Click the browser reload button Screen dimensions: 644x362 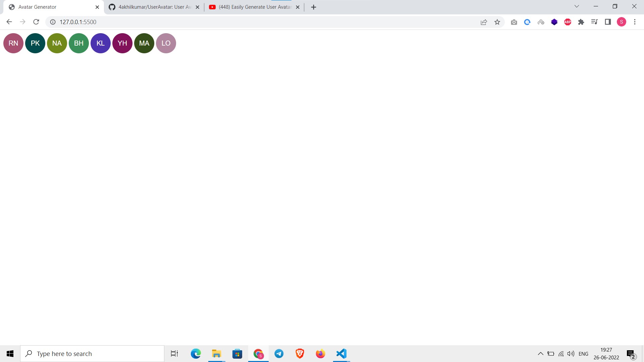click(37, 22)
